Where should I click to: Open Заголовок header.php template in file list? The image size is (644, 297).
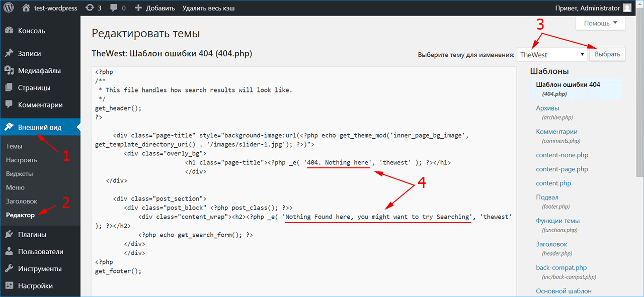tap(552, 244)
